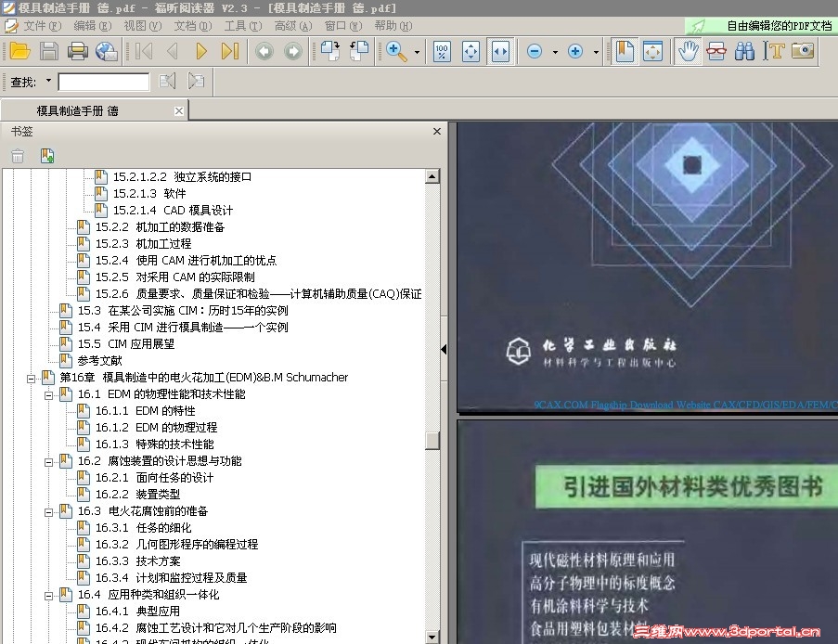Viewport: 838px width, 644px height.
Task: Open zoom tool dropdown arrow
Action: coord(417,52)
